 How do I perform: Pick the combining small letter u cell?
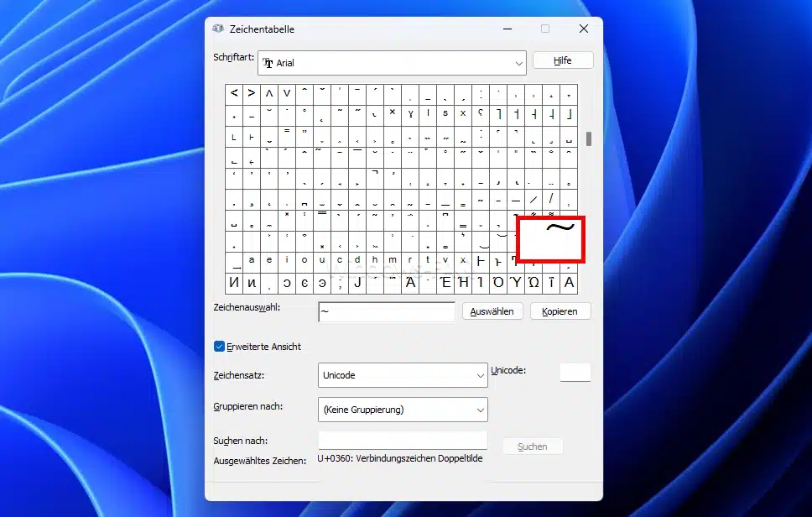tap(322, 262)
